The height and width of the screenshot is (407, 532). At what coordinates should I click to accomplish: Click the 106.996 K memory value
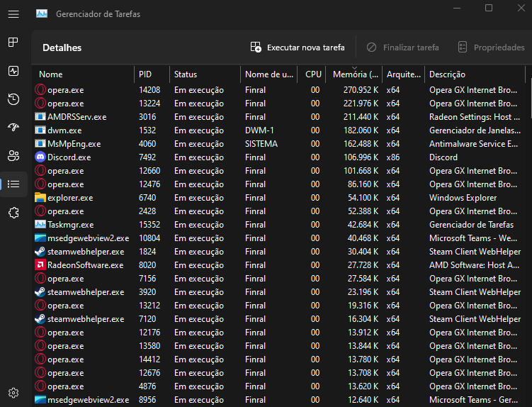pyautogui.click(x=361, y=157)
